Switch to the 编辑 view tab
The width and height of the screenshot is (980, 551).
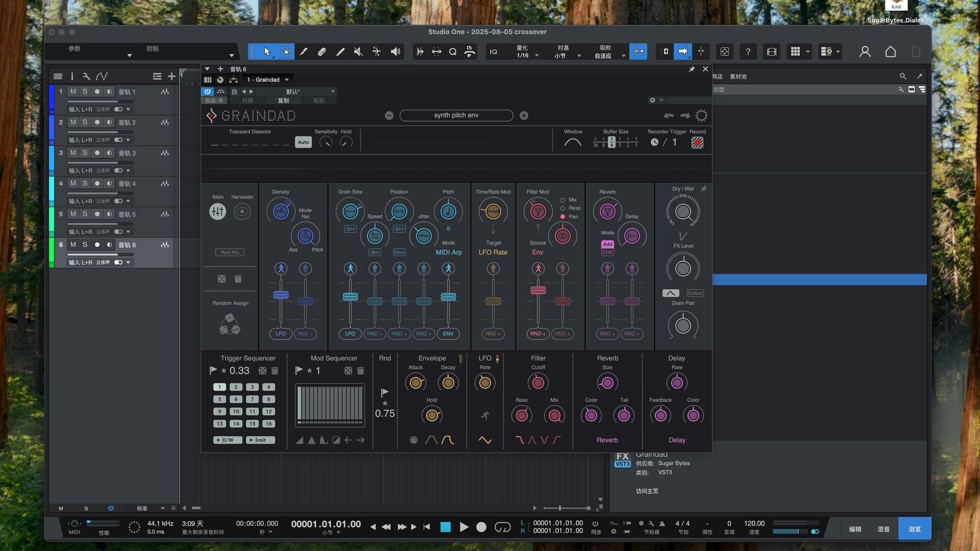coord(855,529)
